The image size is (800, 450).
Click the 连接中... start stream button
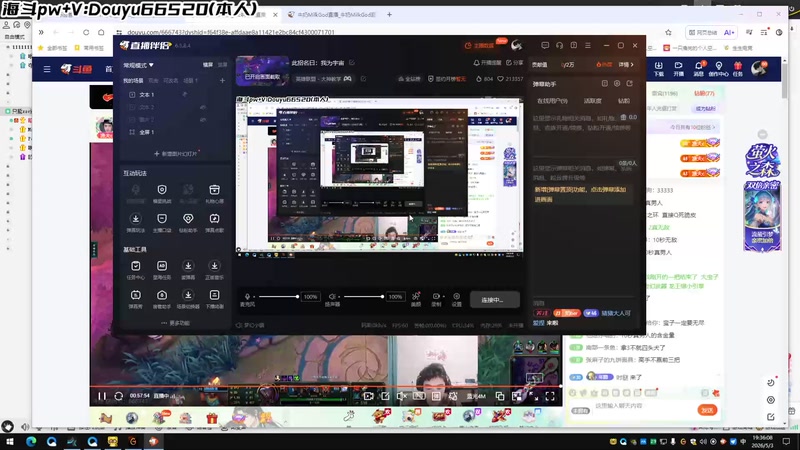coord(494,300)
